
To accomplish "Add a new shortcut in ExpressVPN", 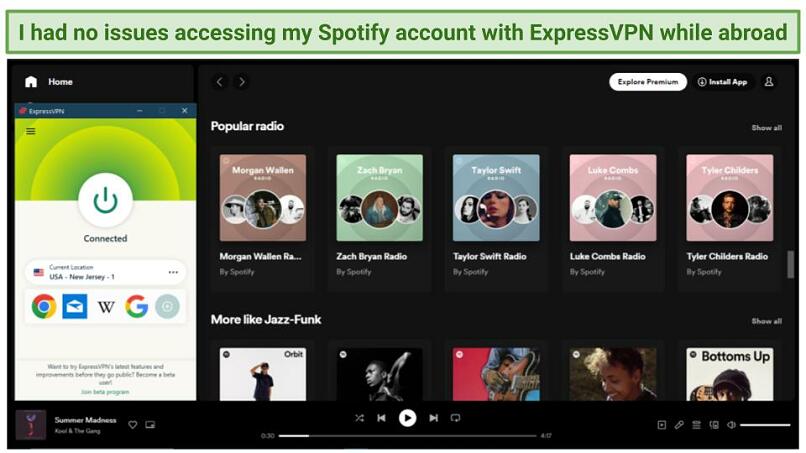I will coord(168,306).
